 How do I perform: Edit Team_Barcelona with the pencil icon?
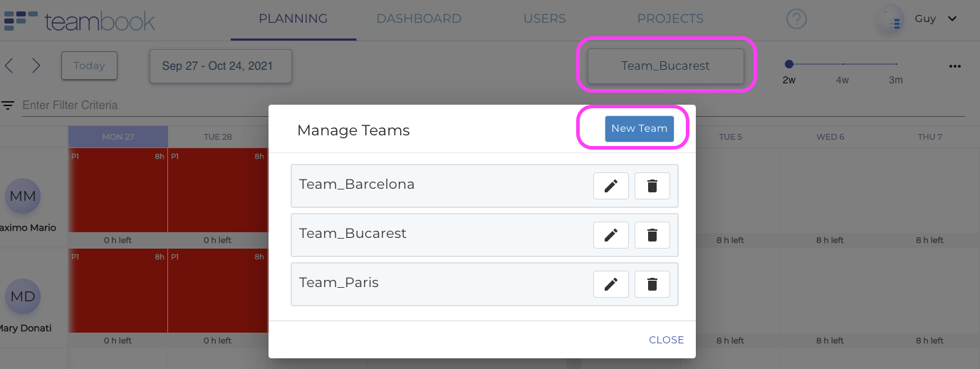610,186
